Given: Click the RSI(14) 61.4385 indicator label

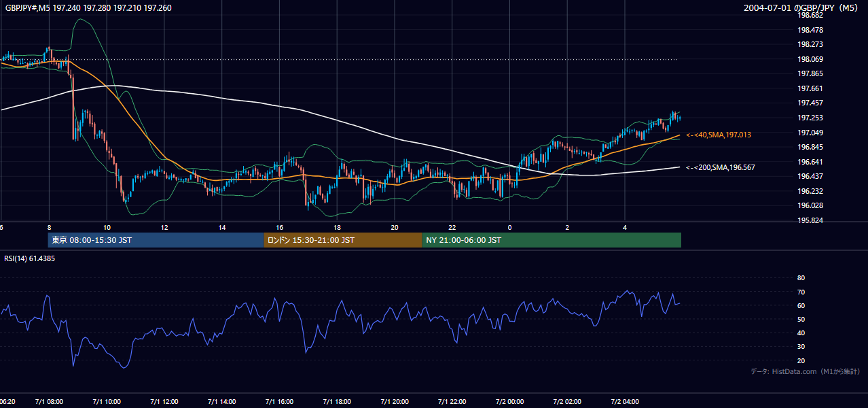Looking at the screenshot, I should (29, 258).
